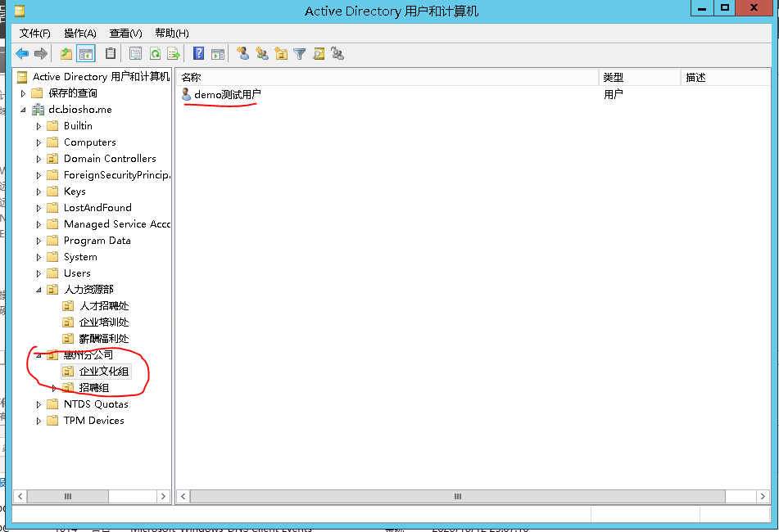
Task: Sort list by 名称 column header
Action: [x=385, y=77]
